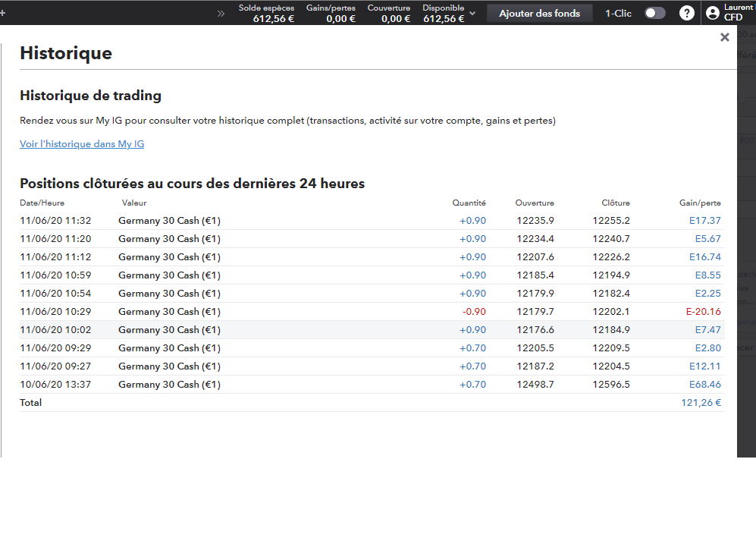Expand the Disponible balance dropdown arrow
Screen dimensions: 756x544
(472, 14)
